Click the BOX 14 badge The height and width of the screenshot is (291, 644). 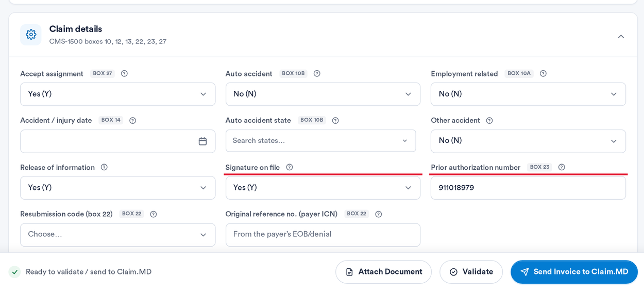[x=111, y=120]
